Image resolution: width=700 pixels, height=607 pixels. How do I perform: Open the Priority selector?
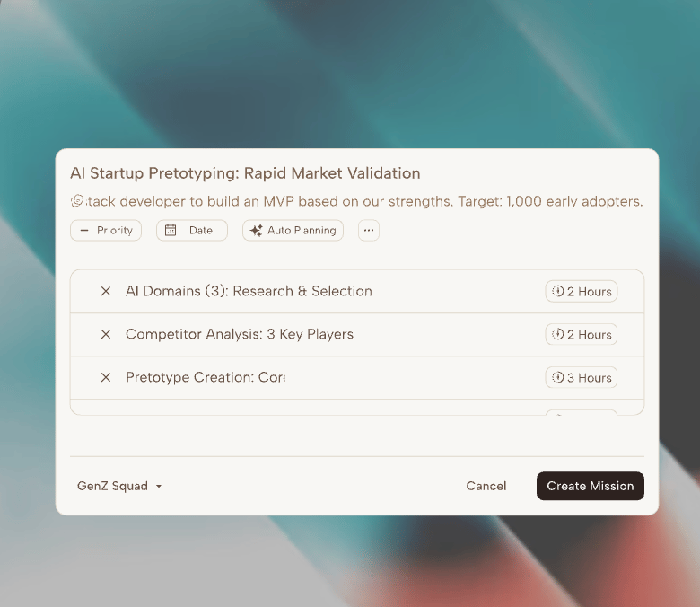coord(106,231)
